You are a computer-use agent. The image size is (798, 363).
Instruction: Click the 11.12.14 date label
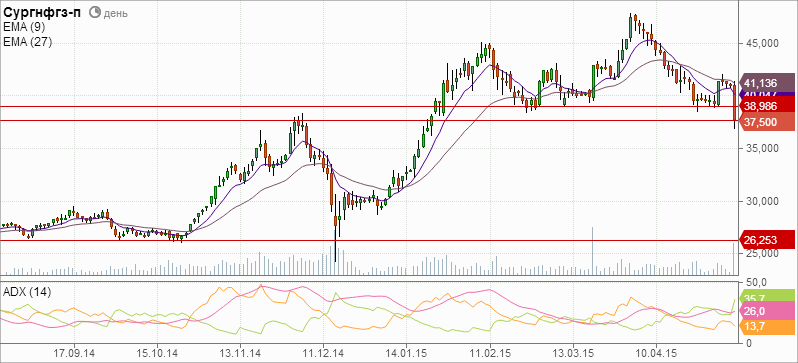coord(323,352)
